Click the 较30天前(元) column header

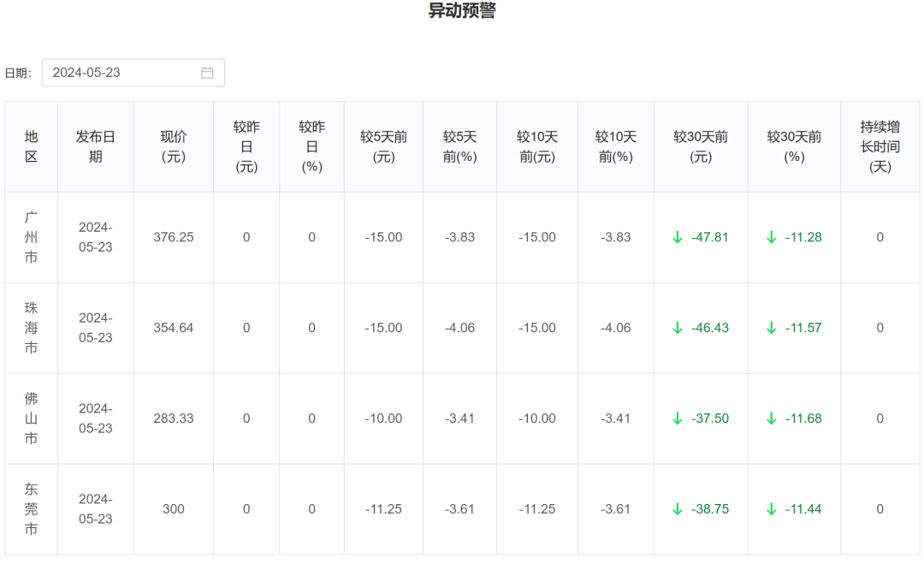click(x=701, y=146)
